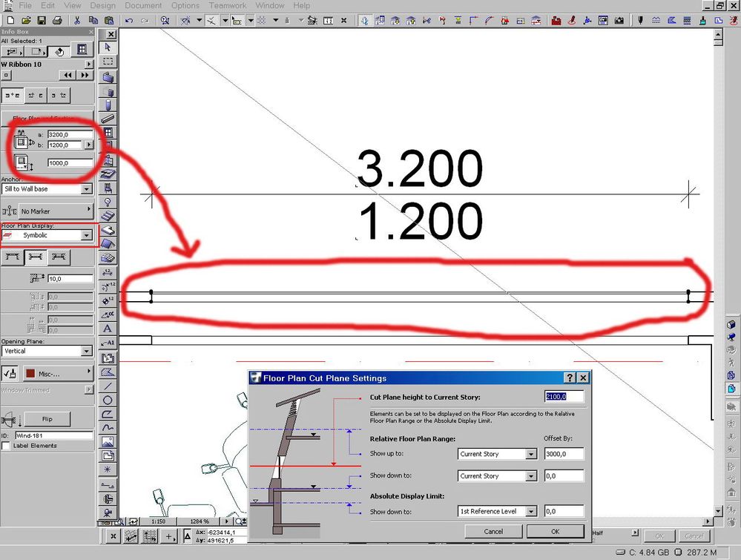Click the horizontal scrollbar right arrow

pyautogui.click(x=708, y=521)
